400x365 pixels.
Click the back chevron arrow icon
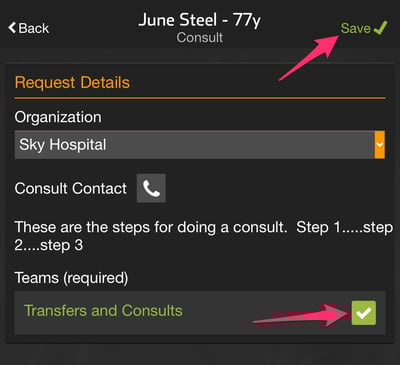[12, 28]
